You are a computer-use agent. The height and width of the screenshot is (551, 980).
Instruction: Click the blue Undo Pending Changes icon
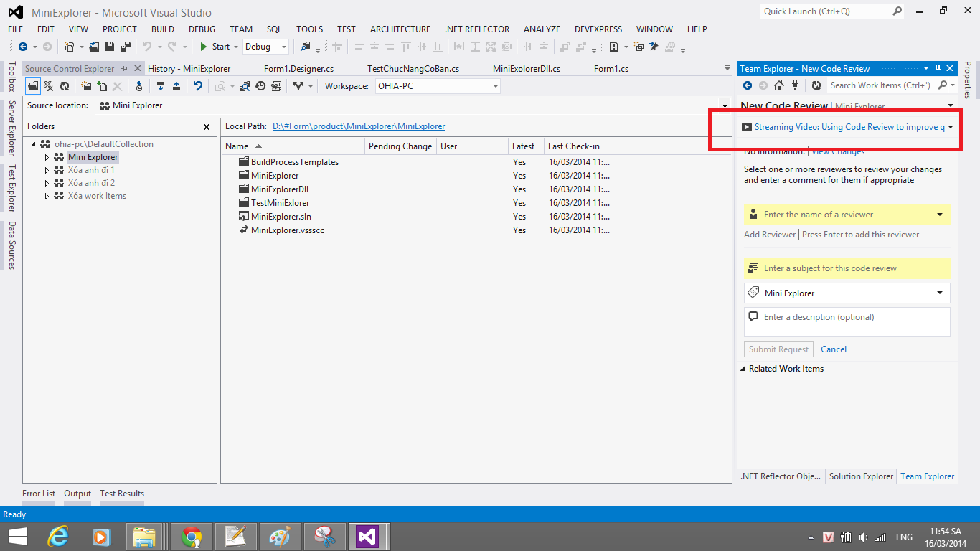pos(198,86)
